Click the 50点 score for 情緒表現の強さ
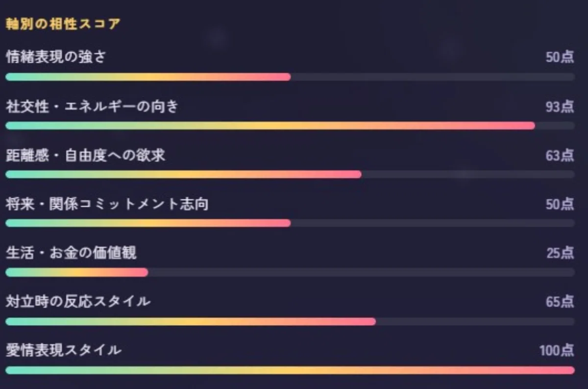 pyautogui.click(x=560, y=57)
